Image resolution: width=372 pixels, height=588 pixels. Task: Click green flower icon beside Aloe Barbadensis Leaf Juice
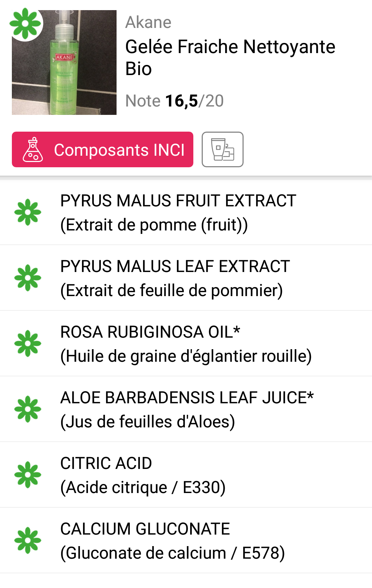[x=28, y=409]
